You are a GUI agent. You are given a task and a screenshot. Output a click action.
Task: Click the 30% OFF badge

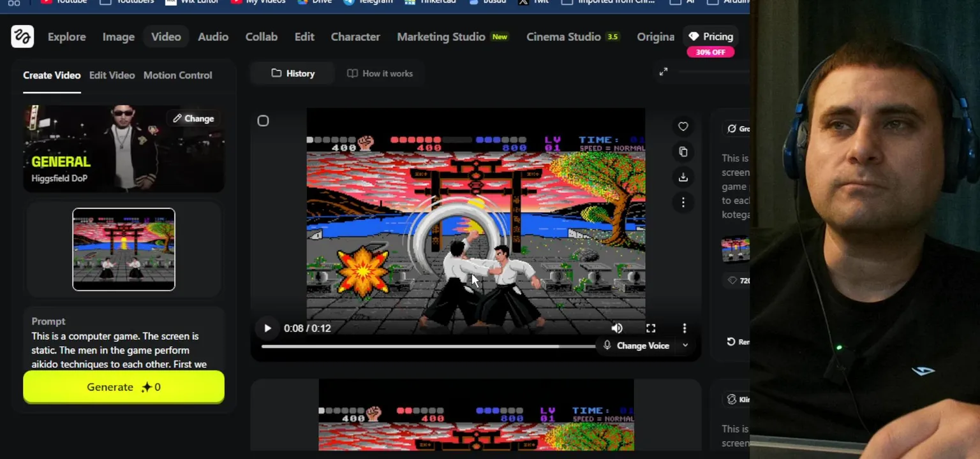pyautogui.click(x=710, y=52)
